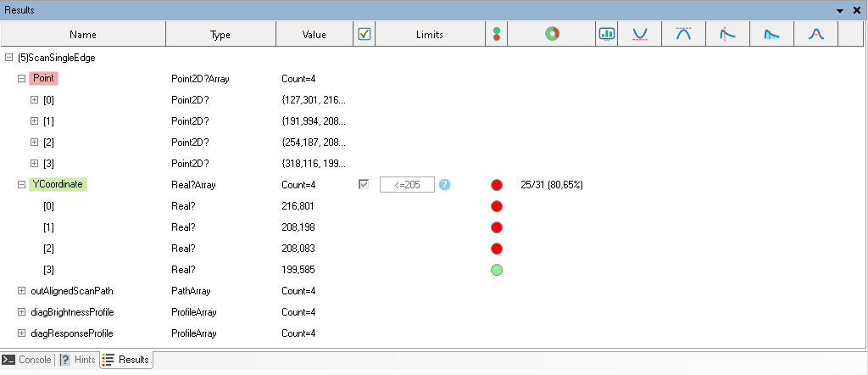The image size is (868, 375).
Task: Click the Name column header
Action: click(x=83, y=35)
